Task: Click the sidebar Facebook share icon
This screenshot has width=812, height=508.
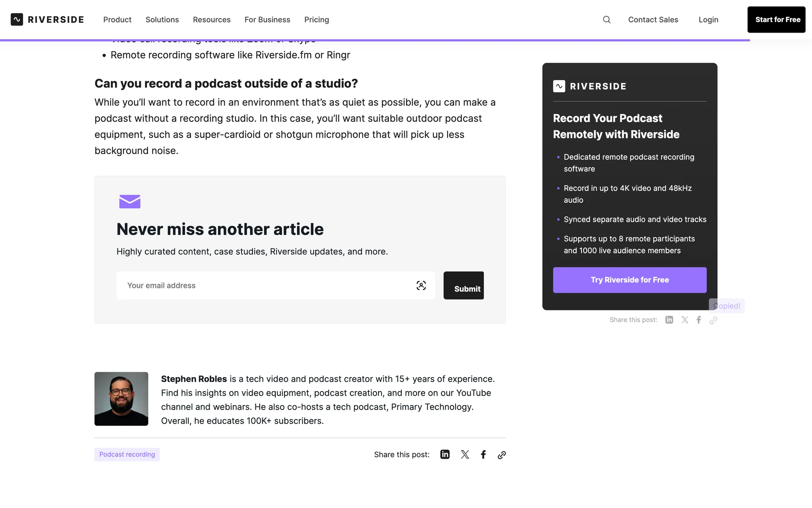Action: coord(699,320)
